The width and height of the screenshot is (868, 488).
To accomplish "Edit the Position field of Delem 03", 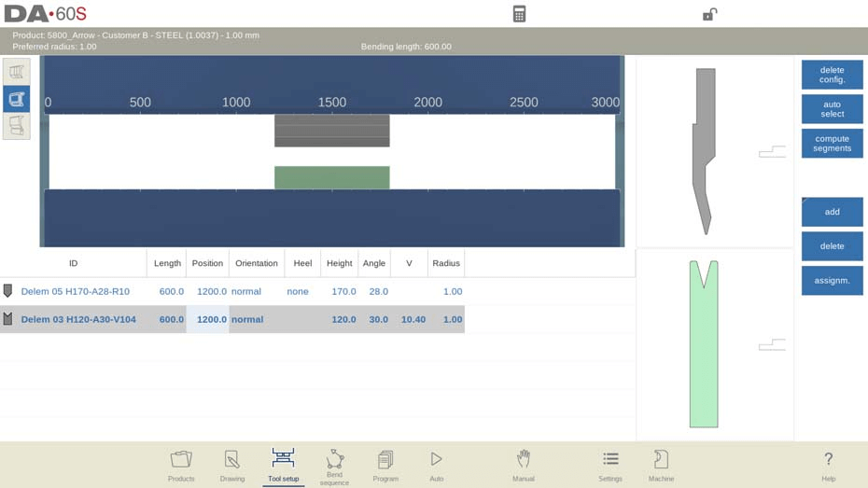I will [207, 319].
